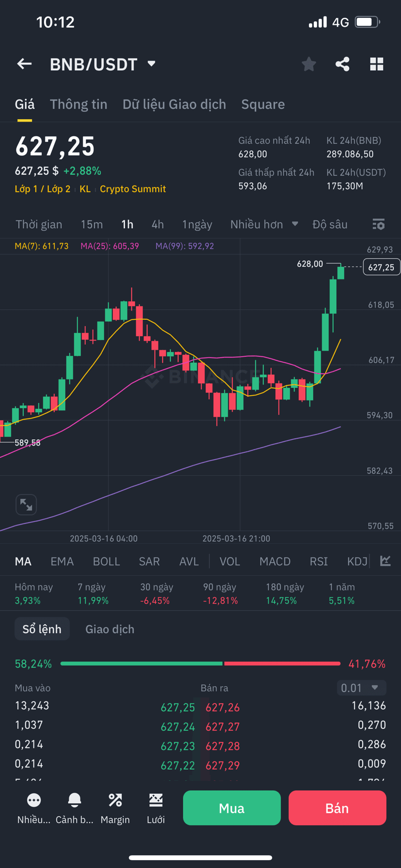The height and width of the screenshot is (868, 401).
Task: Toggle the KDJ sub-indicator
Action: point(357,561)
